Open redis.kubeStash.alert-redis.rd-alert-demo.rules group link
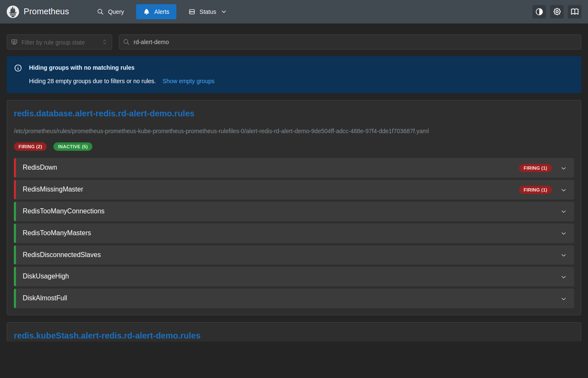Viewport: 588px width, 378px height. [x=107, y=336]
